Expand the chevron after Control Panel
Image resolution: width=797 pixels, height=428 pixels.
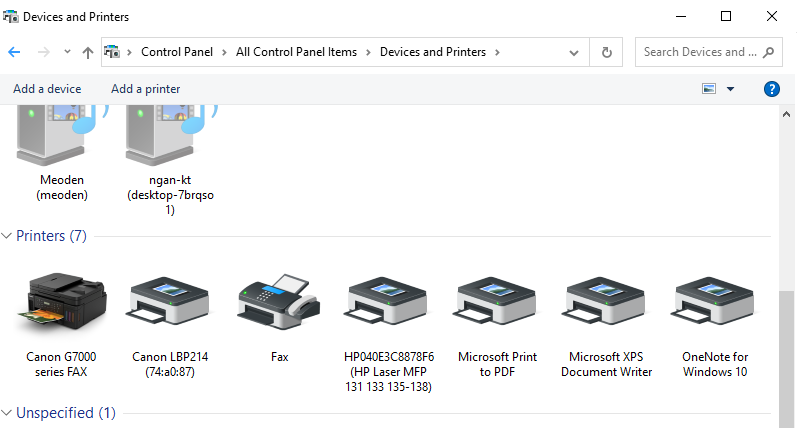point(224,52)
